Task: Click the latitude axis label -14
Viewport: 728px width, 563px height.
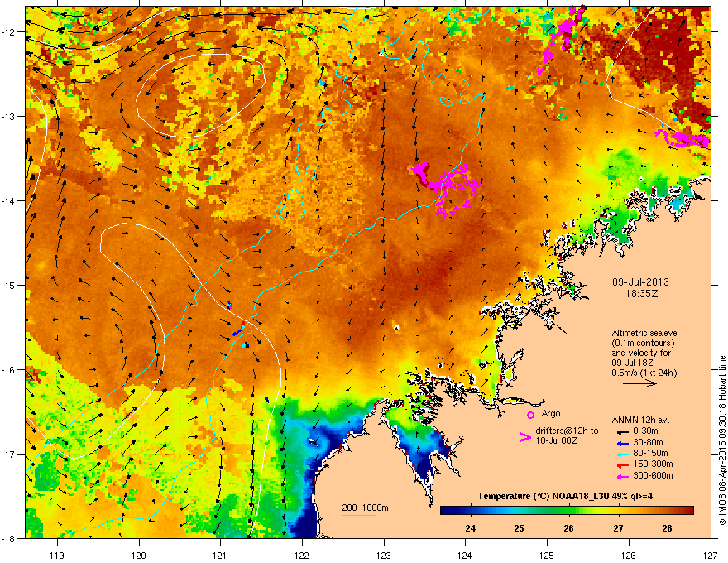Action: [x=8, y=201]
